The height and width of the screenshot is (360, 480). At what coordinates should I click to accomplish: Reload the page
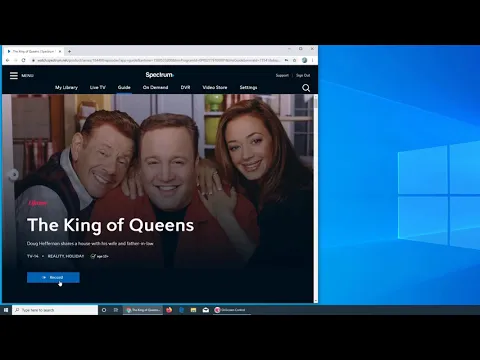pyautogui.click(x=23, y=60)
